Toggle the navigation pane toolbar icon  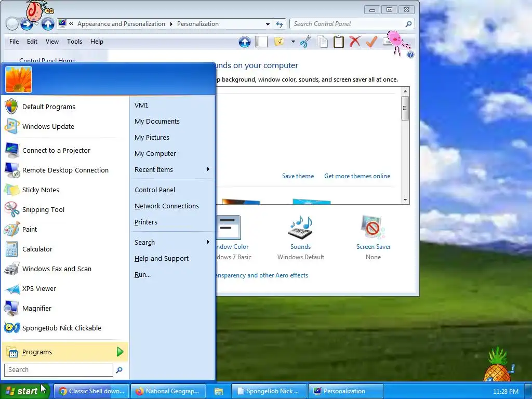click(261, 42)
